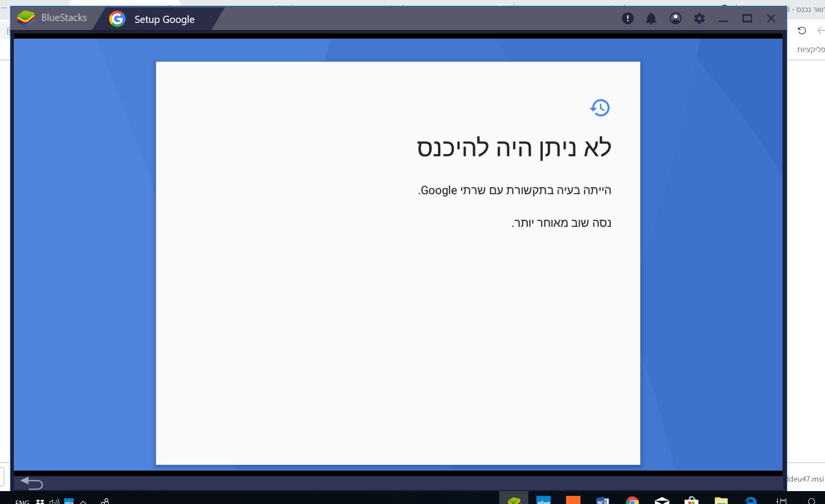Click the Hebrew heading 'לא ניתן היה להיכנס'

(514, 147)
